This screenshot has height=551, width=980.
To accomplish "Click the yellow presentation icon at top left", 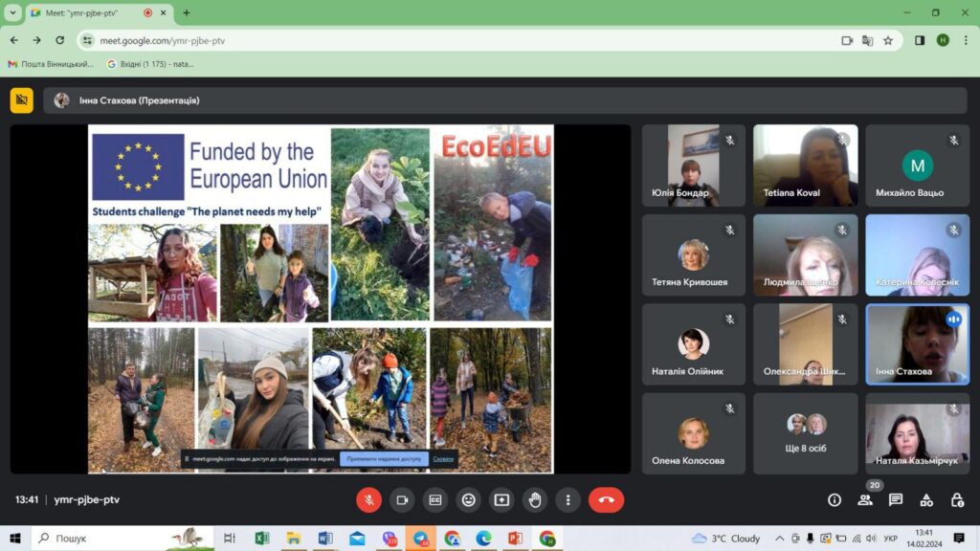I will [21, 100].
